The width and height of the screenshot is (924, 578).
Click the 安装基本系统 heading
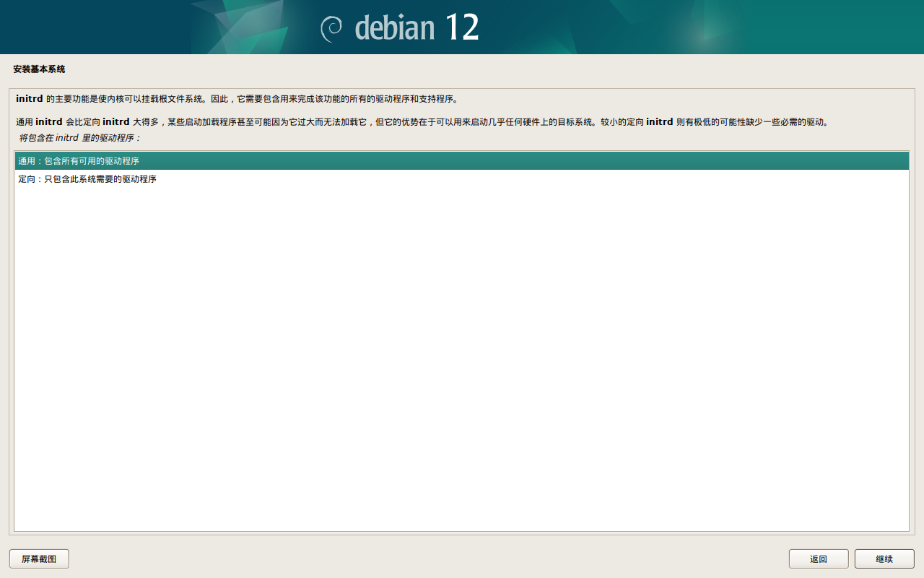tap(39, 69)
